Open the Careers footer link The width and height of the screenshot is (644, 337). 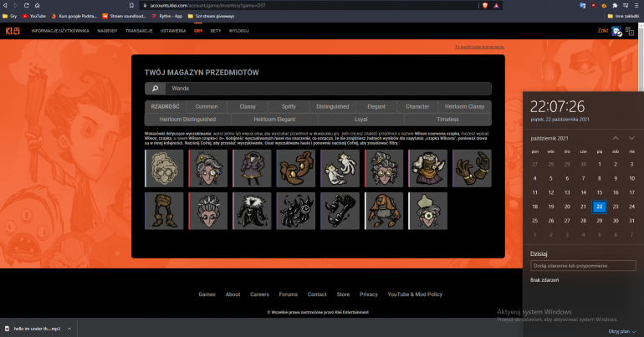tap(259, 294)
